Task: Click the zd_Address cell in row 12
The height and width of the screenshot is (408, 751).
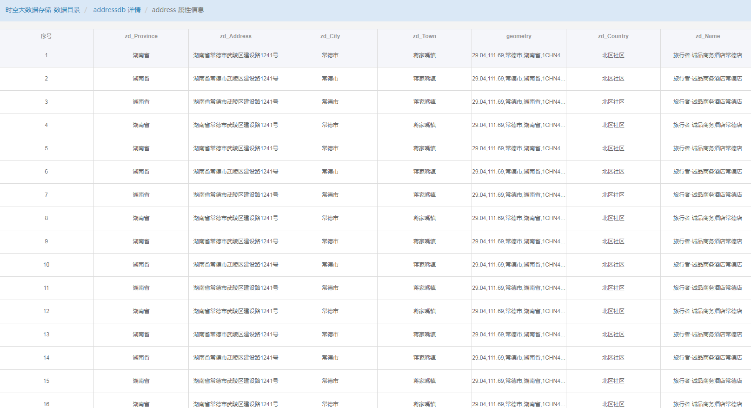Action: coord(235,311)
